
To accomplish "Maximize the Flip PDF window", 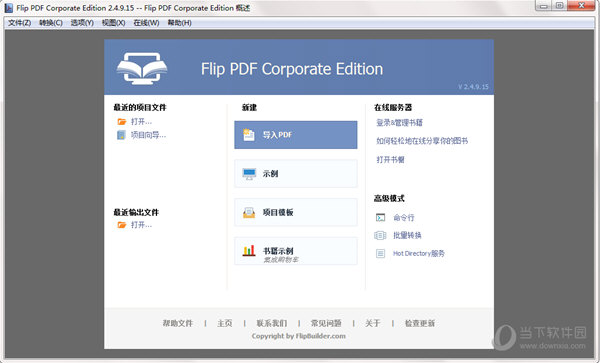I will point(559,5).
